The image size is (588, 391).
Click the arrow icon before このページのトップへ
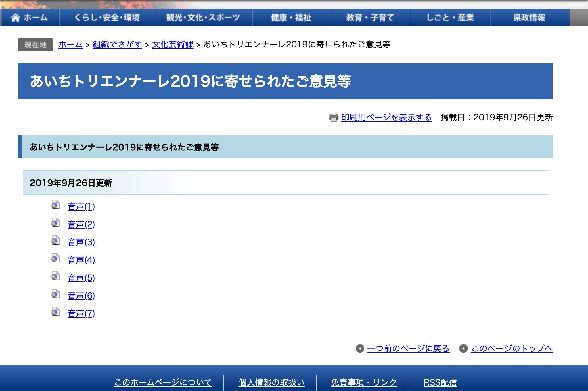pyautogui.click(x=463, y=348)
